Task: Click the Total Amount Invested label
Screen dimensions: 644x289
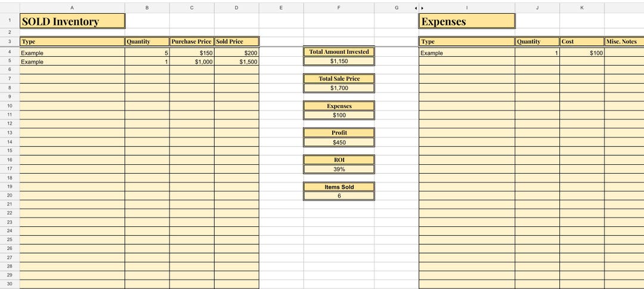Action: [x=339, y=52]
